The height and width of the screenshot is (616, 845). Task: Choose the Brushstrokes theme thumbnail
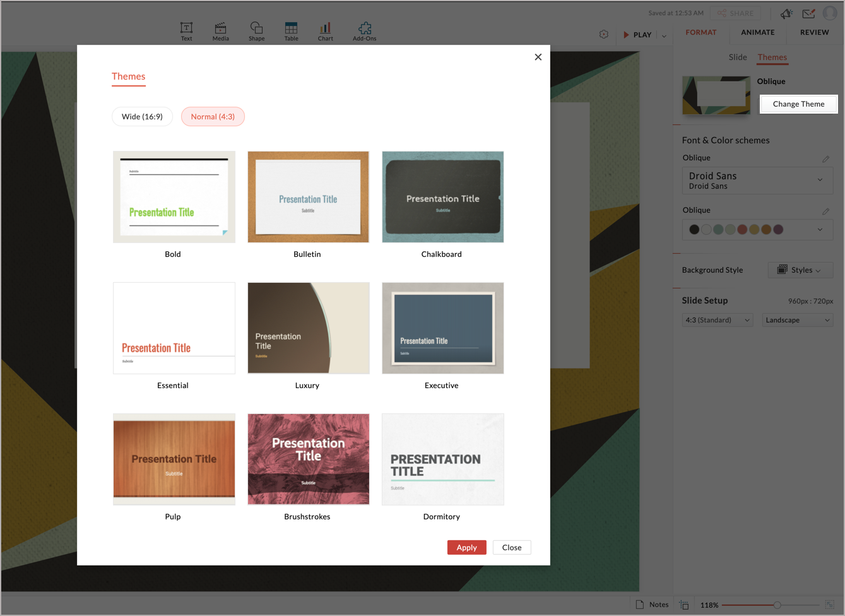click(308, 459)
